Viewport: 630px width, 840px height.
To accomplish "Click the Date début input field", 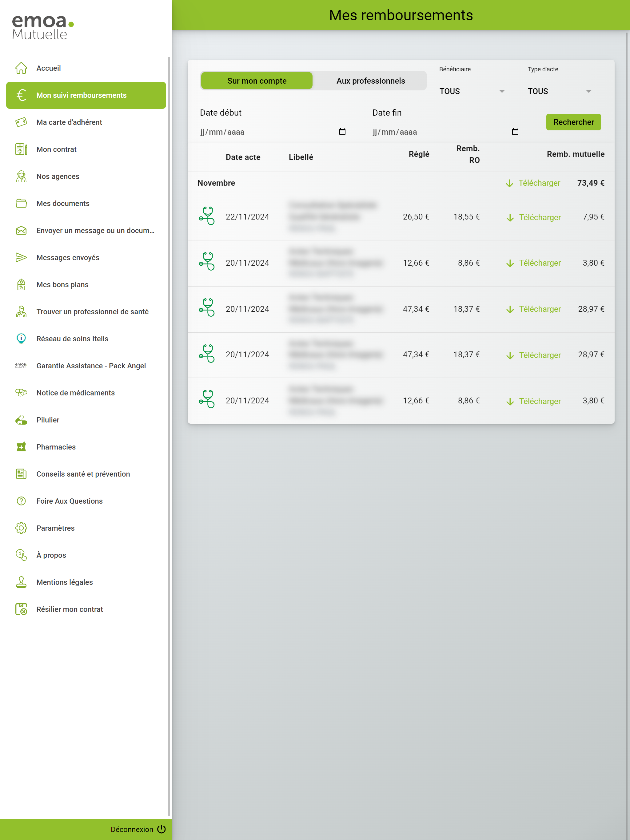I will pyautogui.click(x=273, y=132).
